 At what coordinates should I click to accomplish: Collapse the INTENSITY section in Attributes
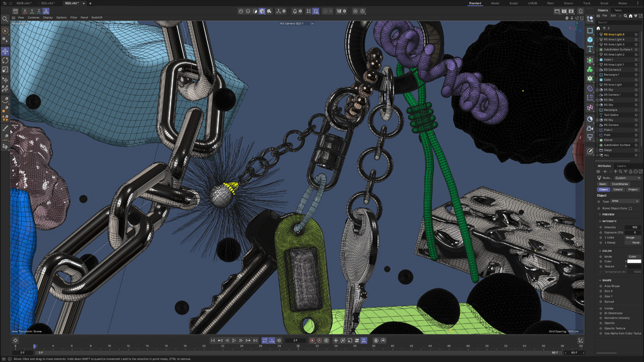point(600,220)
